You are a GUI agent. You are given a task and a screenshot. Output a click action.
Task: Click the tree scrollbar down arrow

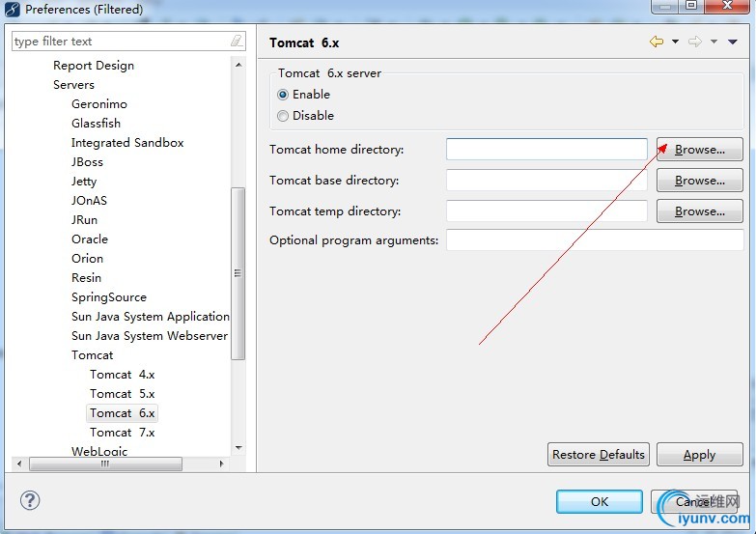click(238, 448)
